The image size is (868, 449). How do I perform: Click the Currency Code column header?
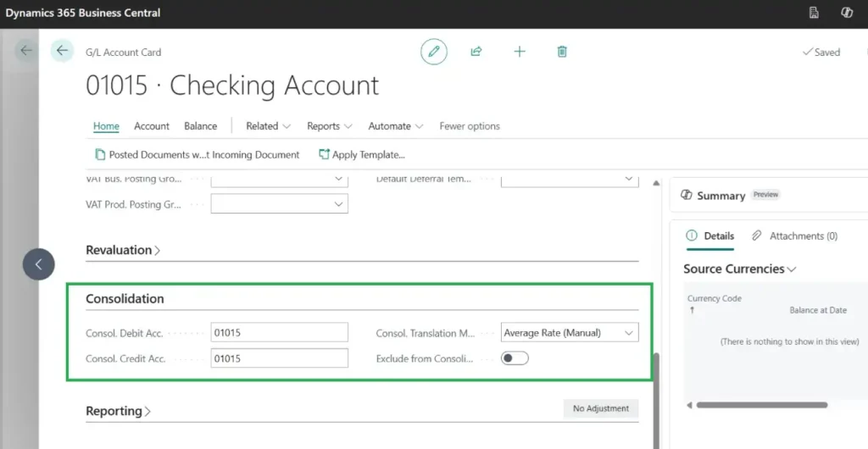714,298
